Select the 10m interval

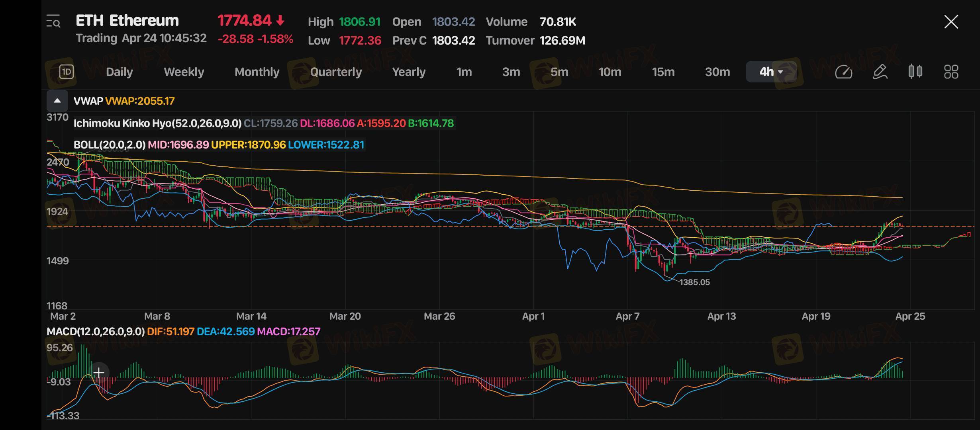pos(610,72)
